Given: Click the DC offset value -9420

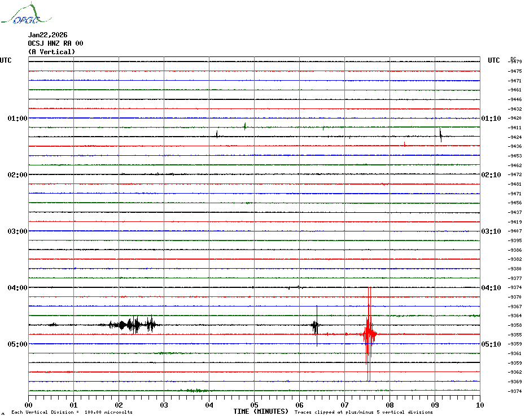Looking at the screenshot, I should tap(515, 118).
